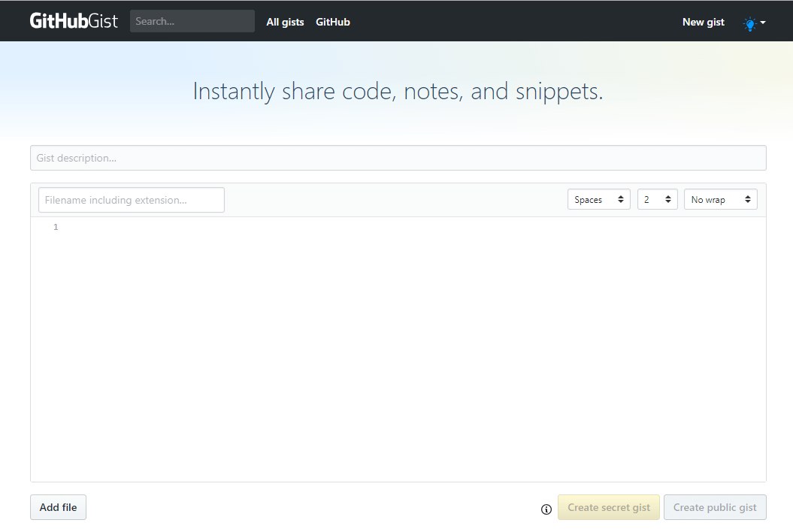Open the GitHub link in the header
The width and height of the screenshot is (793, 532).
[x=333, y=22]
